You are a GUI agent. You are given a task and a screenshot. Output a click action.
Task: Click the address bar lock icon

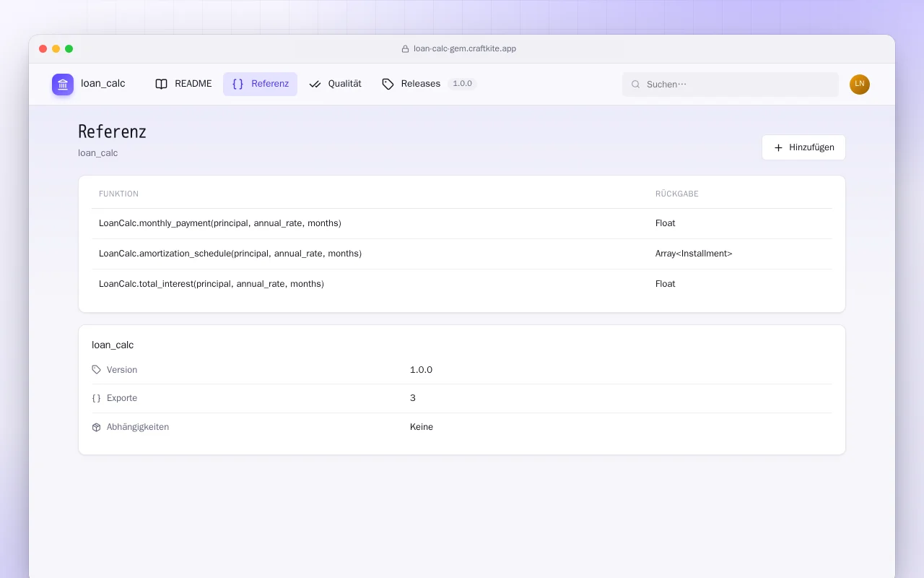405,49
